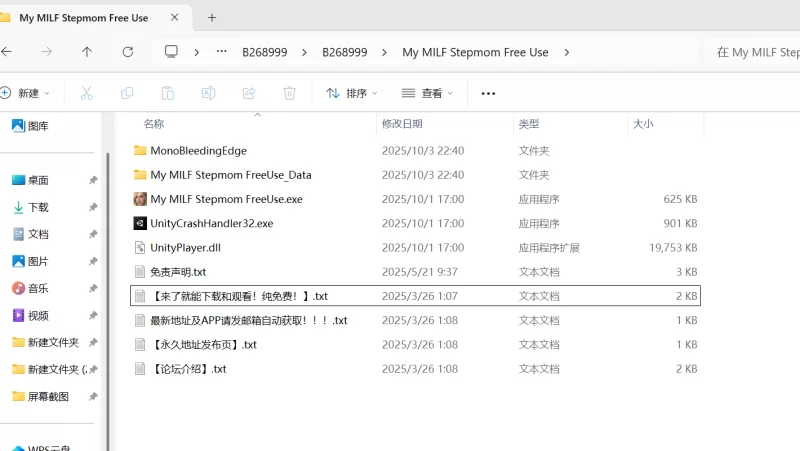Unpin 屏幕截图 using its pin icon

tap(93, 396)
